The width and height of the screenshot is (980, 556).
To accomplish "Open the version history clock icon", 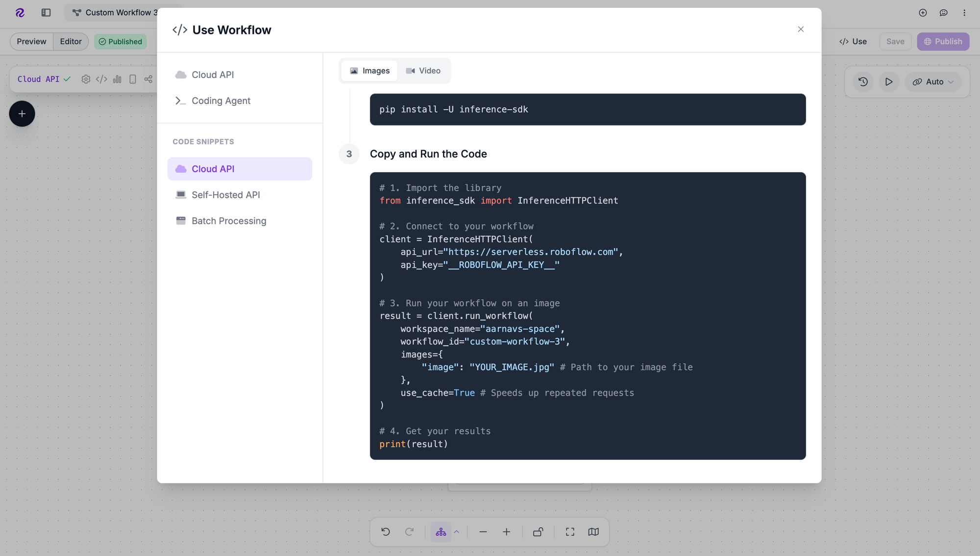I will click(x=863, y=82).
